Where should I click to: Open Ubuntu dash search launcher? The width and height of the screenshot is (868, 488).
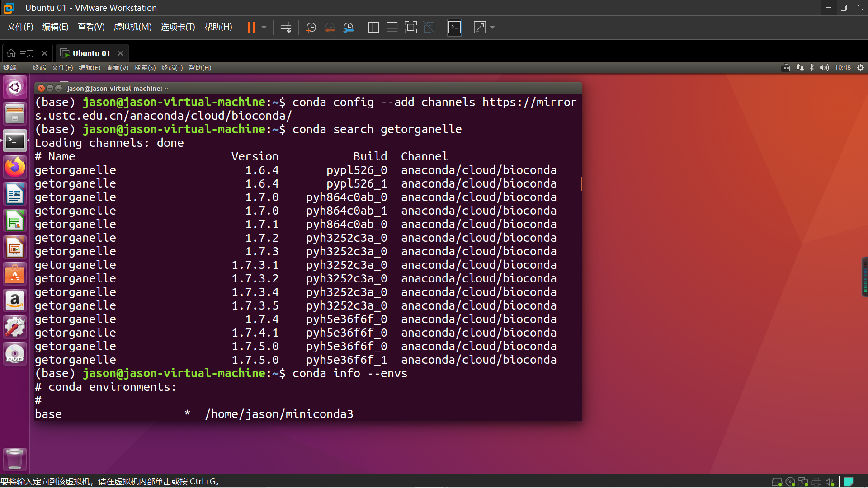pyautogui.click(x=15, y=87)
